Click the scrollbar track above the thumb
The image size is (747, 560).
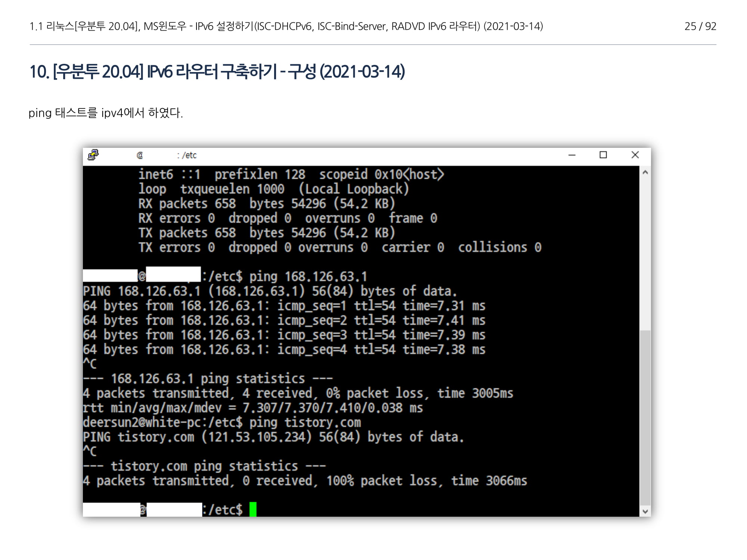(x=645, y=254)
